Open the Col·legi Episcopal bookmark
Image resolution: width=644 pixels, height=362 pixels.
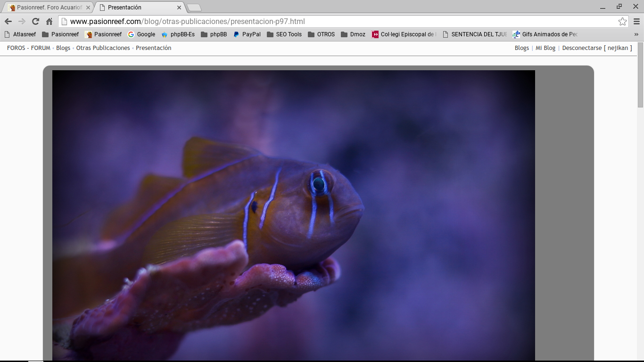404,34
